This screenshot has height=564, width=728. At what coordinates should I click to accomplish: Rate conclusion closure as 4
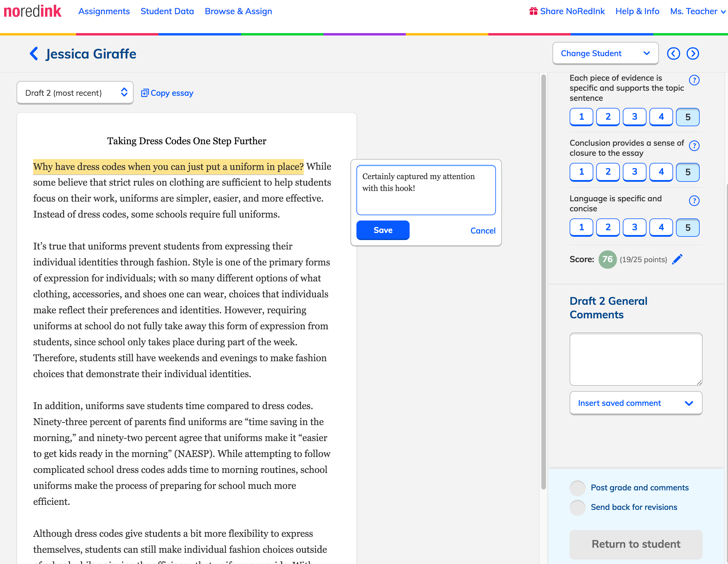(x=661, y=172)
